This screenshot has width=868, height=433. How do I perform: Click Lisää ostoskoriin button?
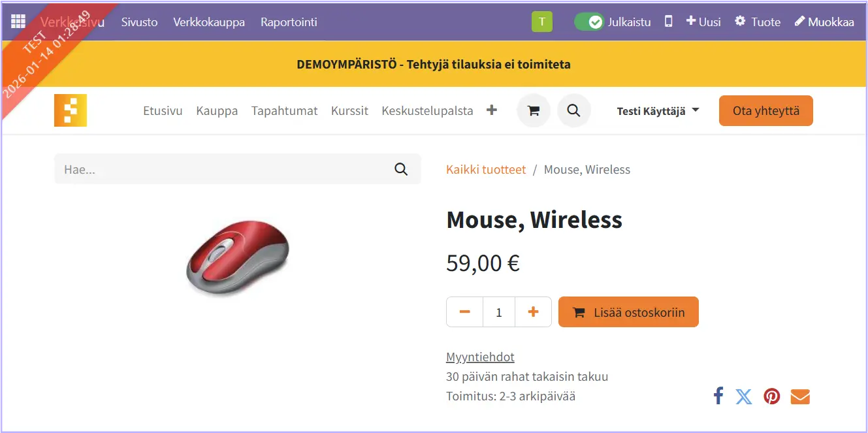(628, 312)
